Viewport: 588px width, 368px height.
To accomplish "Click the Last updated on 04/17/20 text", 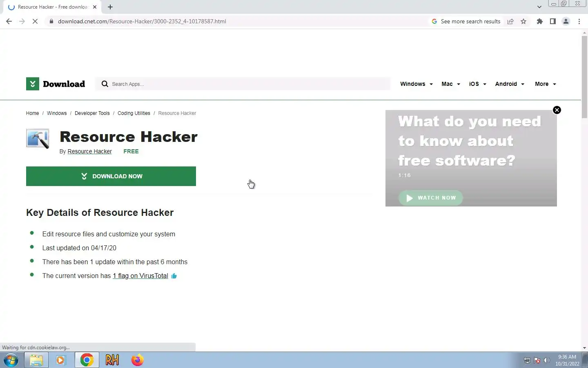I will [x=79, y=248].
